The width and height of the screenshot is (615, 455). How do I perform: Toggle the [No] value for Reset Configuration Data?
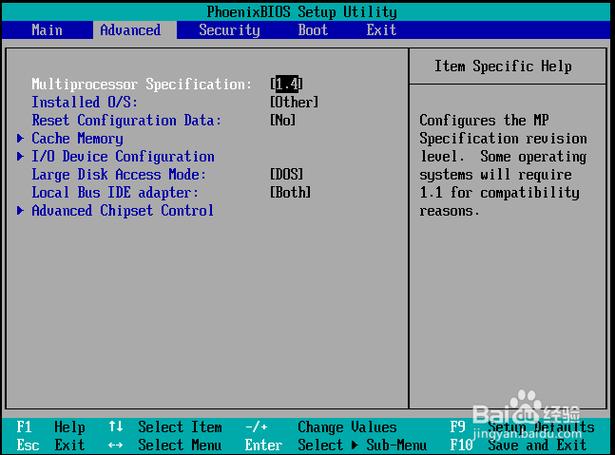283,120
